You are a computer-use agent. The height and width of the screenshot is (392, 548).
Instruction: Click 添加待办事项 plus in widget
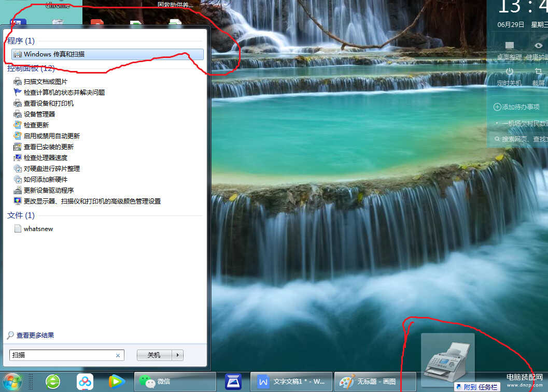click(497, 107)
